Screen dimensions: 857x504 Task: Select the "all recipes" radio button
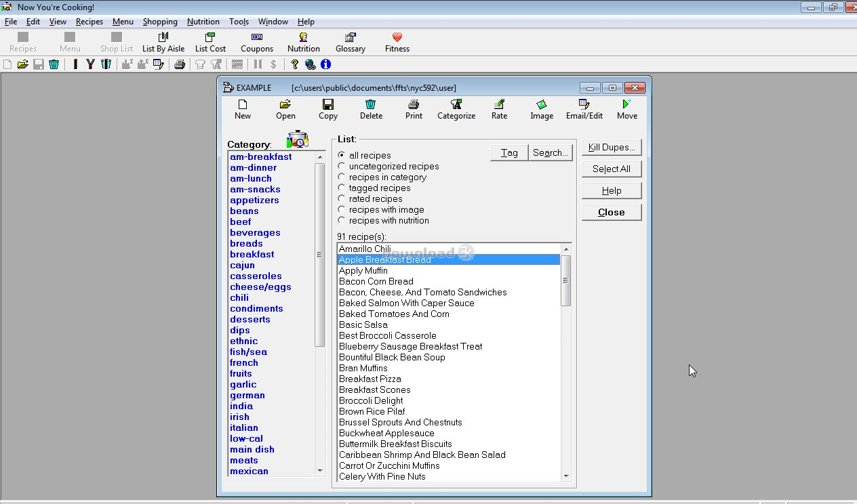[342, 155]
